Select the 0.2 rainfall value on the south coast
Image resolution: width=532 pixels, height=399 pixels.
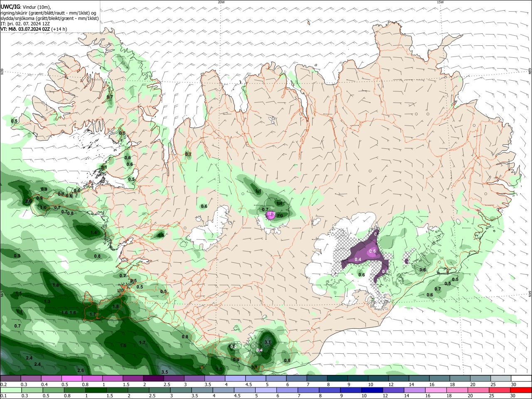click(233, 347)
